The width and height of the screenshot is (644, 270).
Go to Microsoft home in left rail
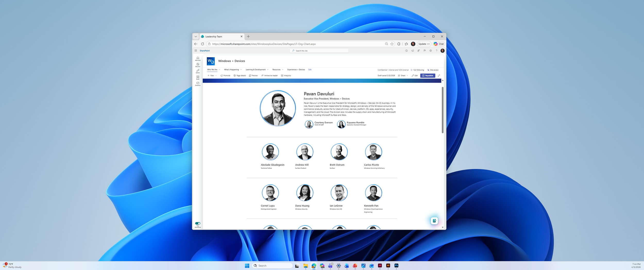click(x=198, y=59)
